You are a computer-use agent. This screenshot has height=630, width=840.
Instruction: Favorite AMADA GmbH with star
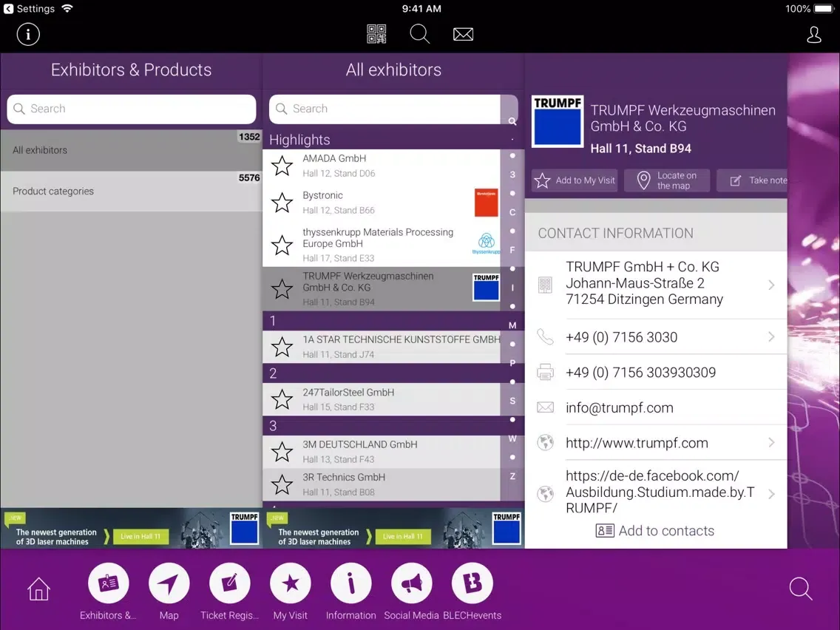(282, 166)
